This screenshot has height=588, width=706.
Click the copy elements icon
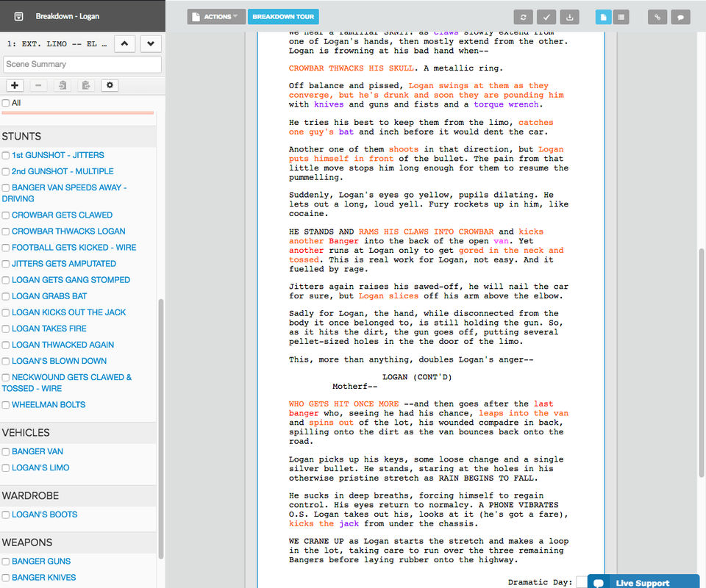(x=63, y=85)
